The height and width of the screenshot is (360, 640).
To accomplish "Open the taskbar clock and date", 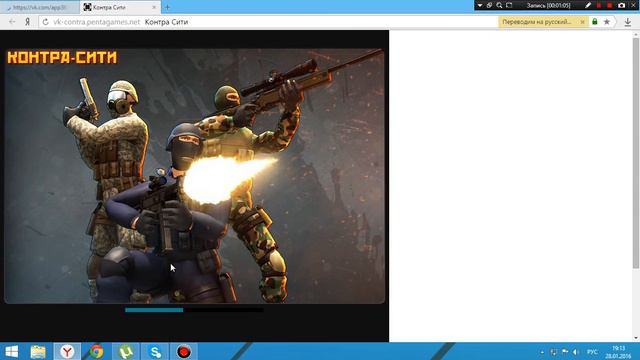I will [619, 352].
